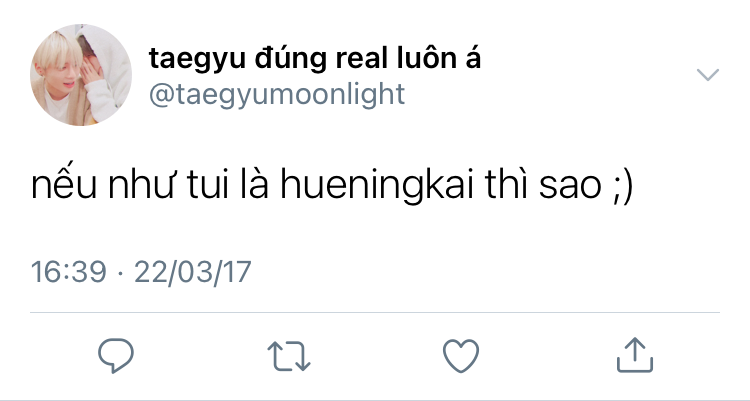Screen dimensions: 750x401
Task: Expand the down arrow beside the username
Action: click(708, 75)
